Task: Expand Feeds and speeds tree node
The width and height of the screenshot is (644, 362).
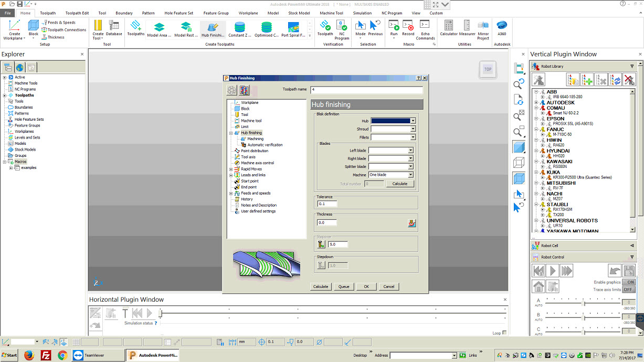Action: point(231,193)
